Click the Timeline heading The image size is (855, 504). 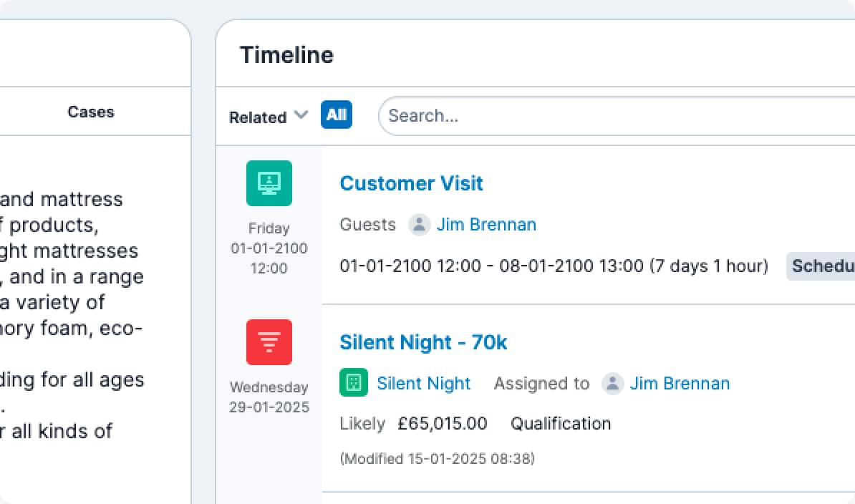tap(287, 55)
